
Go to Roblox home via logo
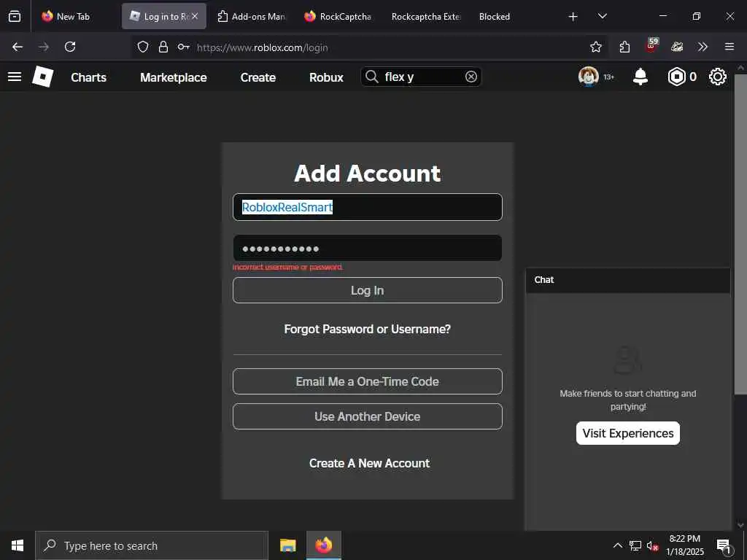click(x=42, y=77)
